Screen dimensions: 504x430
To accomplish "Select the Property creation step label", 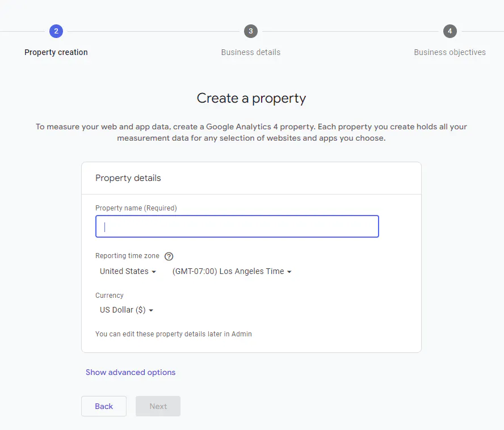I will 56,52.
